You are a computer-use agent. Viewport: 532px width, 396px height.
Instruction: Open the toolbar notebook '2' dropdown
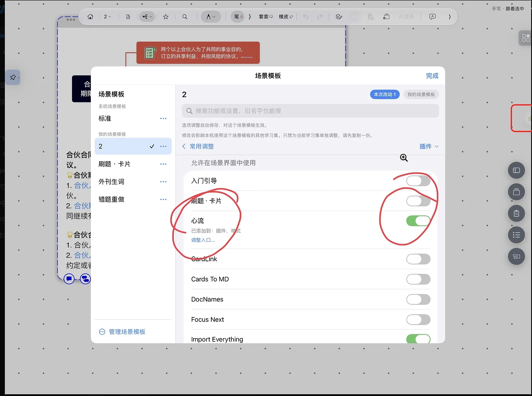pyautogui.click(x=108, y=17)
